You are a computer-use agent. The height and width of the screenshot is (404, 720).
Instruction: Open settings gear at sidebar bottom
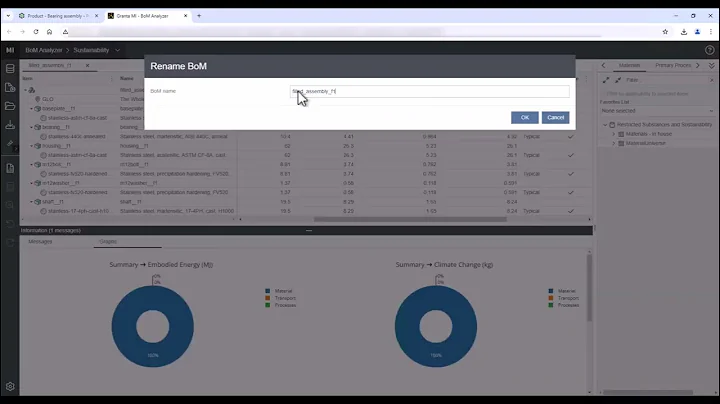pos(10,387)
